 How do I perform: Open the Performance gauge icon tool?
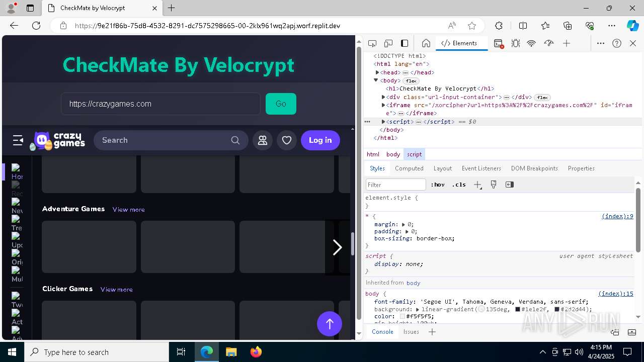549,43
